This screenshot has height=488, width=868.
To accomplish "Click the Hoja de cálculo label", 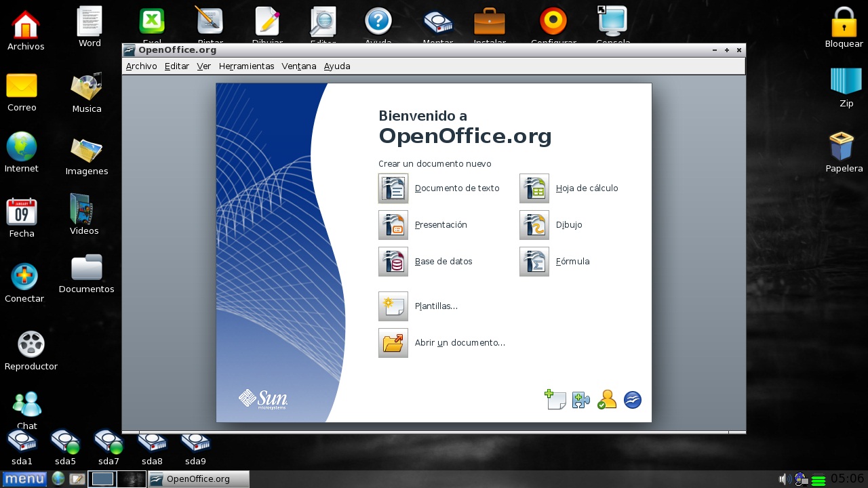I will [587, 188].
